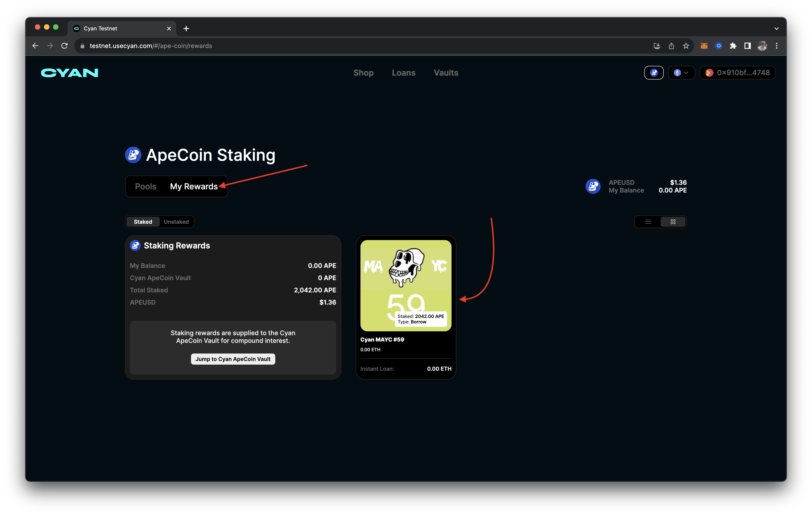This screenshot has width=812, height=515.
Task: Click the CYAN logo
Action: [x=70, y=73]
